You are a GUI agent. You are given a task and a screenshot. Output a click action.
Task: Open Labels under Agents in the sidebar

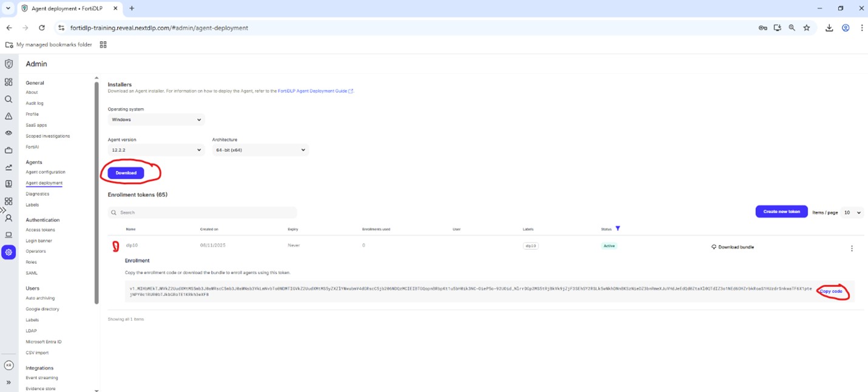coord(32,205)
